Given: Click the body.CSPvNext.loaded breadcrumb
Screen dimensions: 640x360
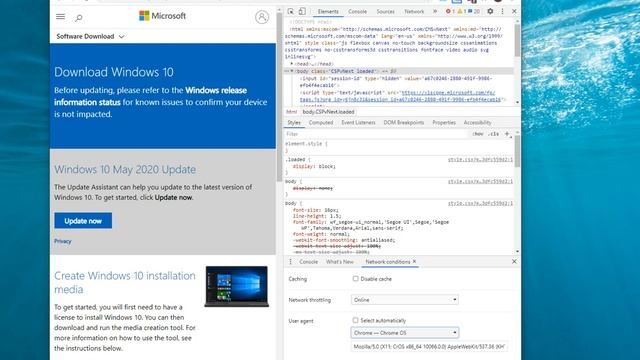Looking at the screenshot, I should (329, 112).
